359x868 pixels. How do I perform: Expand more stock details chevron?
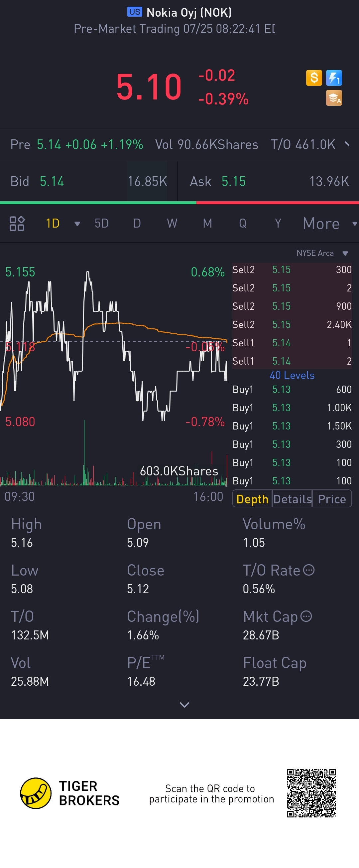pyautogui.click(x=184, y=705)
